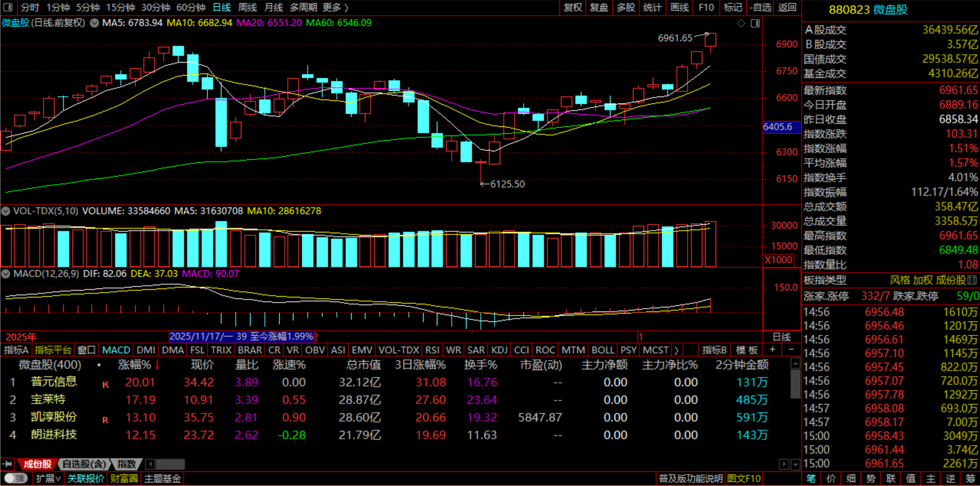
Task: Toggle the 复权 price adjustment button
Action: [573, 7]
